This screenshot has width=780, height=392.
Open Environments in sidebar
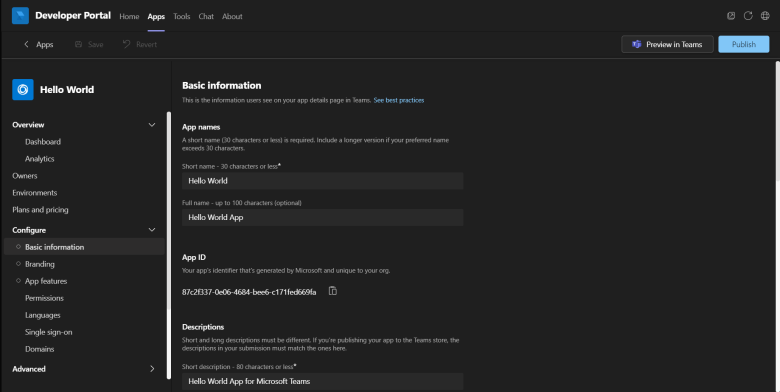point(35,193)
